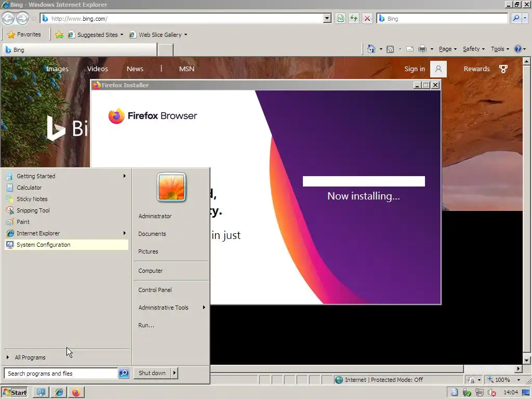Viewport: 532px width, 399px height.
Task: Open the recent pages dropdown beside Forward
Action: (34, 19)
